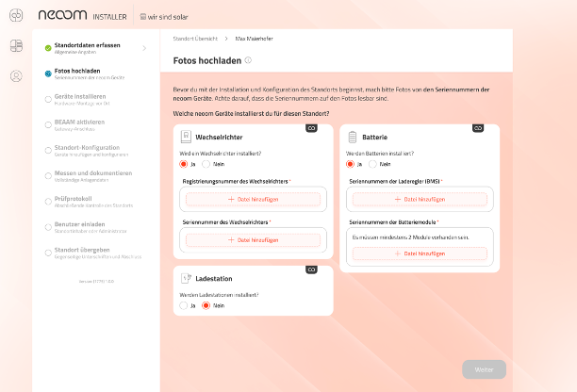Click the green check of Standortdaten erfassen
Screen dimensions: 577x392
click(x=48, y=48)
